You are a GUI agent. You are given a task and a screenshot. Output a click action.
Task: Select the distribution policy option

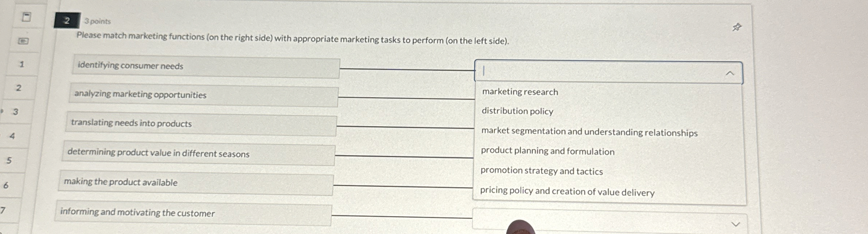(x=517, y=112)
